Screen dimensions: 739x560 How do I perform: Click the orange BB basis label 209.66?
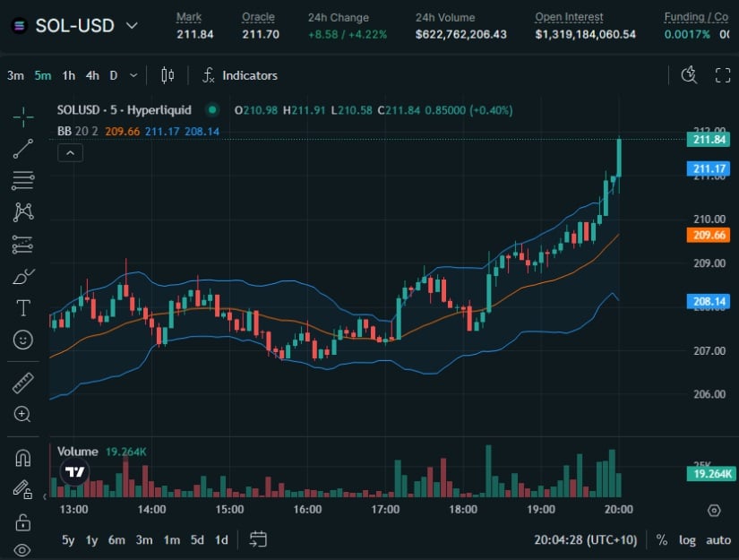click(709, 235)
